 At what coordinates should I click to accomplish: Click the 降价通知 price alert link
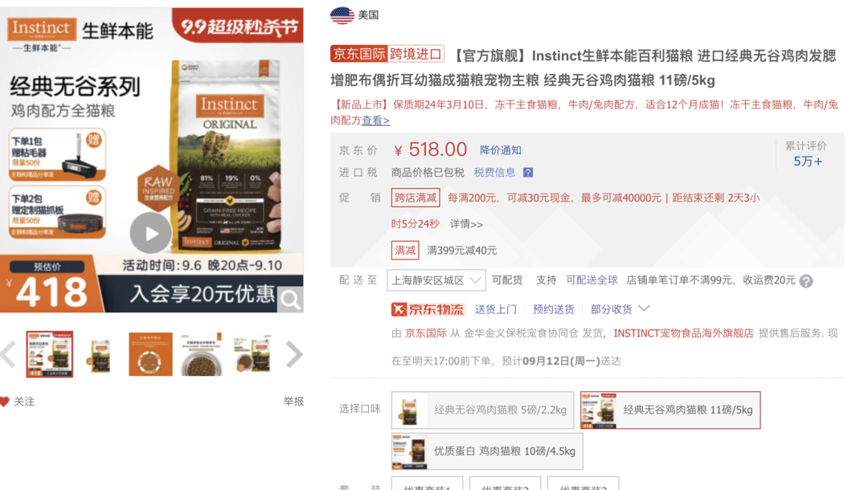[x=500, y=150]
